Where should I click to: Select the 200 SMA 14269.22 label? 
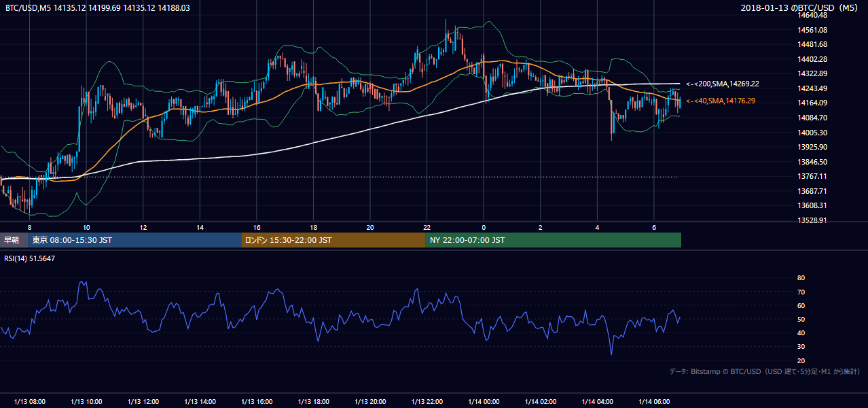point(722,84)
